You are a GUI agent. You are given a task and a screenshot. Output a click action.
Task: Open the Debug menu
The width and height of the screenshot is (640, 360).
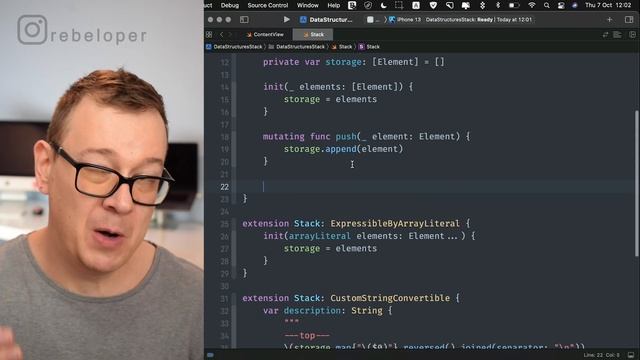(x=230, y=5)
